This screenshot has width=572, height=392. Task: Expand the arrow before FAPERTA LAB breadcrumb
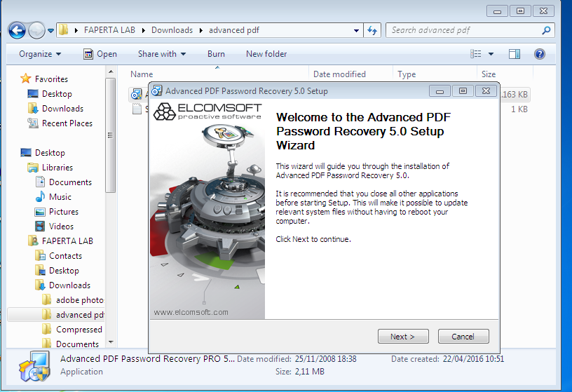tap(76, 30)
